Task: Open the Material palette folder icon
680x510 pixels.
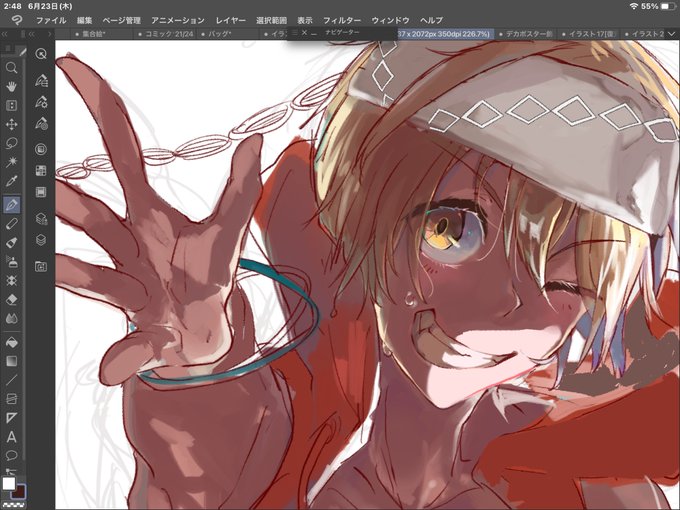Action: pyautogui.click(x=41, y=267)
